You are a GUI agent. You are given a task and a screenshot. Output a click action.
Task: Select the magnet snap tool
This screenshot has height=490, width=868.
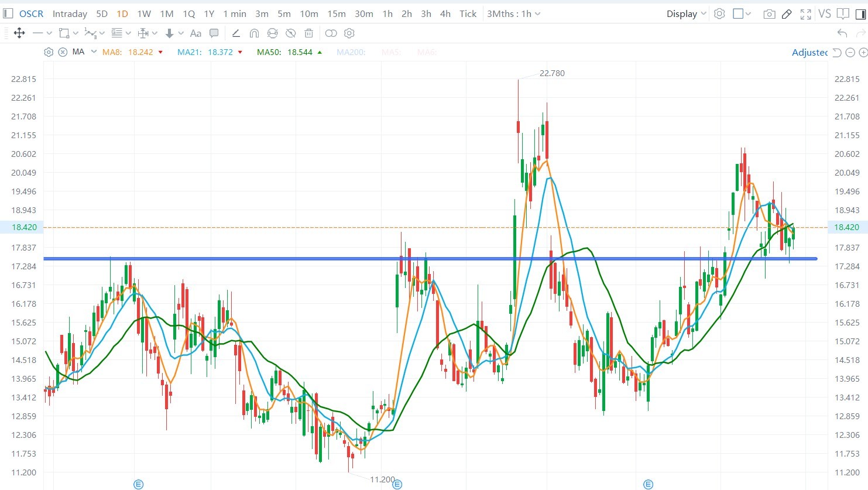point(254,33)
